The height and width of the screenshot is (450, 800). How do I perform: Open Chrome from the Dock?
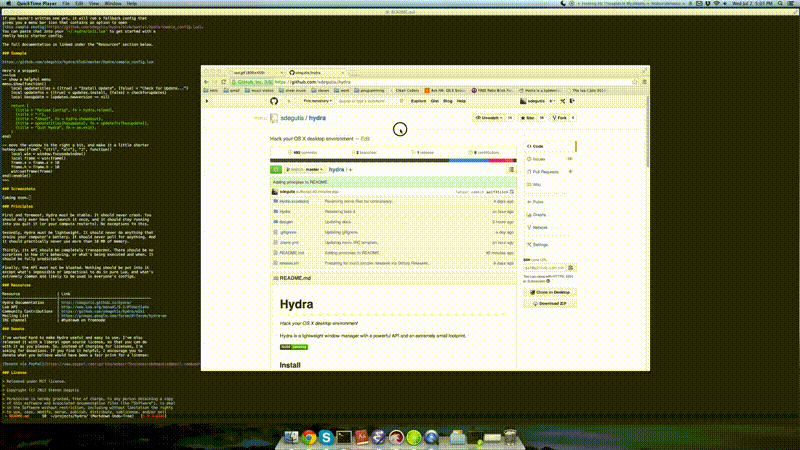[309, 437]
